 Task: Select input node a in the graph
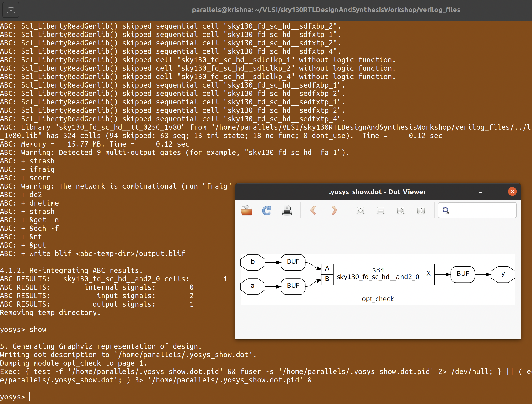252,286
